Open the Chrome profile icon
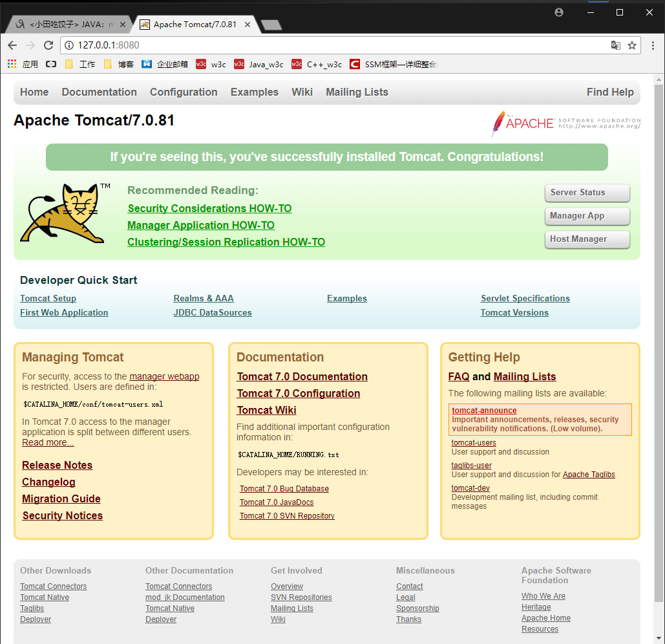The image size is (665, 644). pos(559,12)
